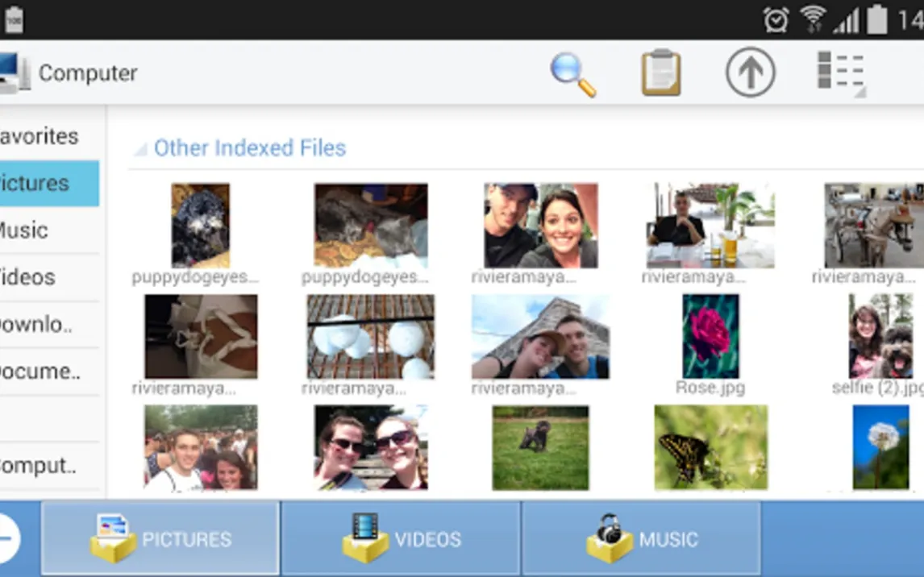The height and width of the screenshot is (577, 924).
Task: Tap the Wi-Fi status bar icon
Action: tap(813, 19)
